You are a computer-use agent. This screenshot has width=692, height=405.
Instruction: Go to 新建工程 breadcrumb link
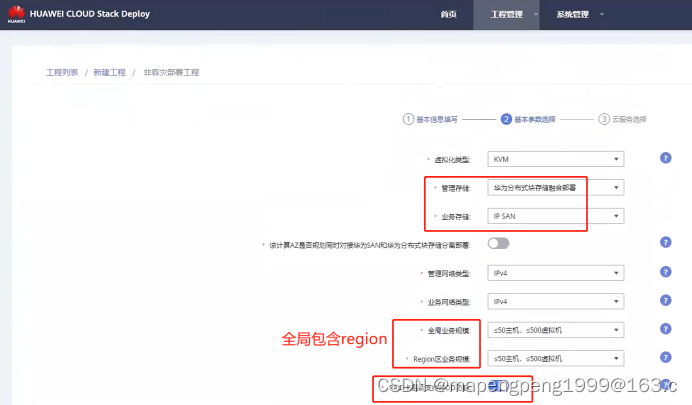pyautogui.click(x=109, y=72)
